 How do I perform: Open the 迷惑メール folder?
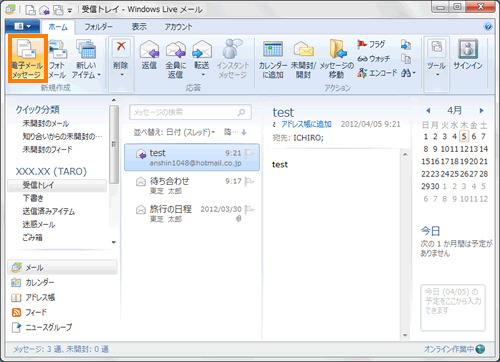(x=39, y=224)
